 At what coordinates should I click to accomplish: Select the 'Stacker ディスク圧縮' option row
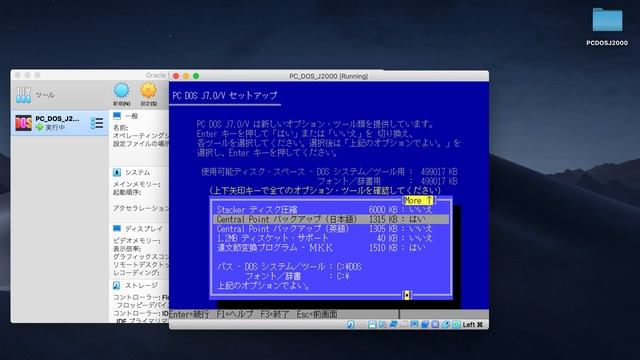pyautogui.click(x=331, y=210)
